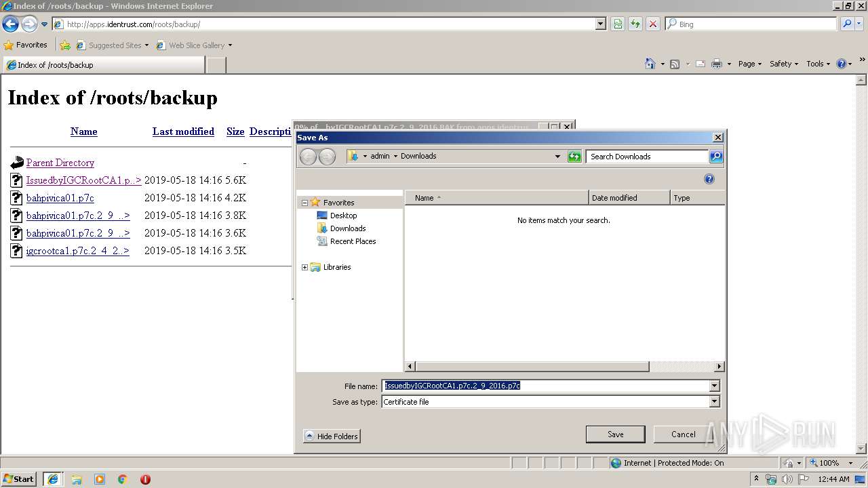The width and height of the screenshot is (868, 488).
Task: Open the Safety menu
Action: click(x=784, y=64)
